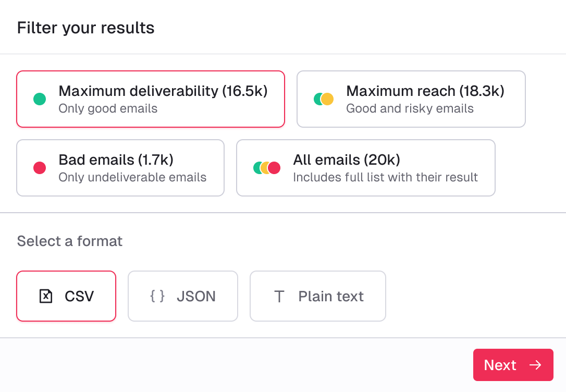Choose the Maximum reach filter option
The height and width of the screenshot is (392, 566).
tap(411, 99)
